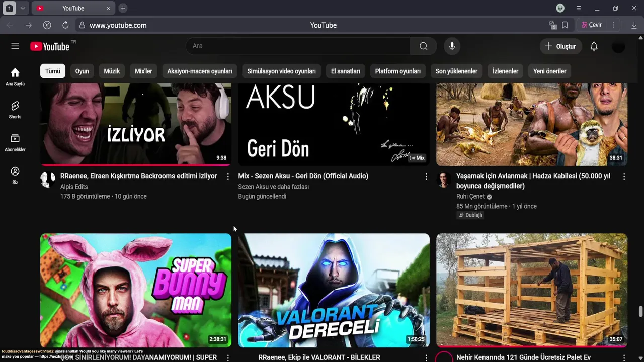Open browser profile icon in title bar
The width and height of the screenshot is (644, 362).
(x=560, y=8)
